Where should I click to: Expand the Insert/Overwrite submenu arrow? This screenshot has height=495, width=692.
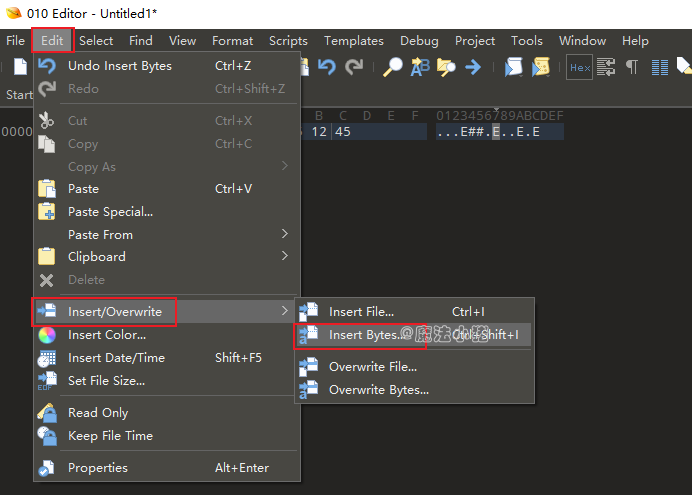285,311
